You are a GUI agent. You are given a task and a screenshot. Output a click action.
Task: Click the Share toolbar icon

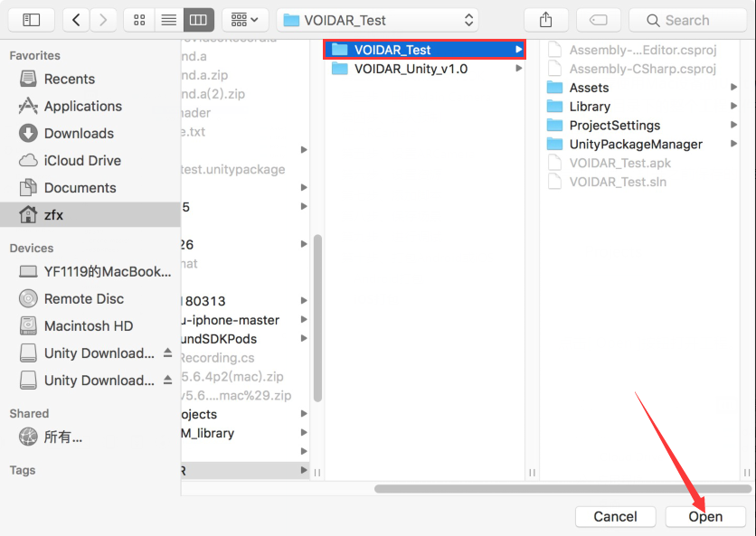(545, 19)
